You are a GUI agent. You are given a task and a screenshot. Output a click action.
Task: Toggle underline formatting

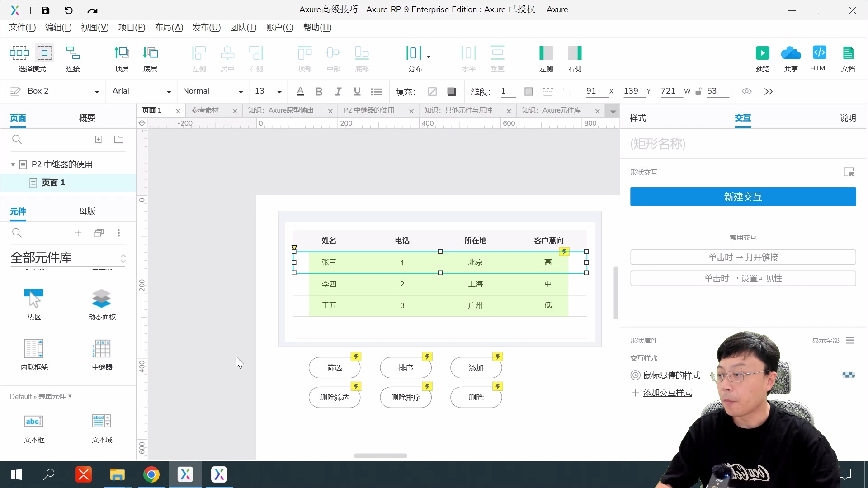click(357, 91)
